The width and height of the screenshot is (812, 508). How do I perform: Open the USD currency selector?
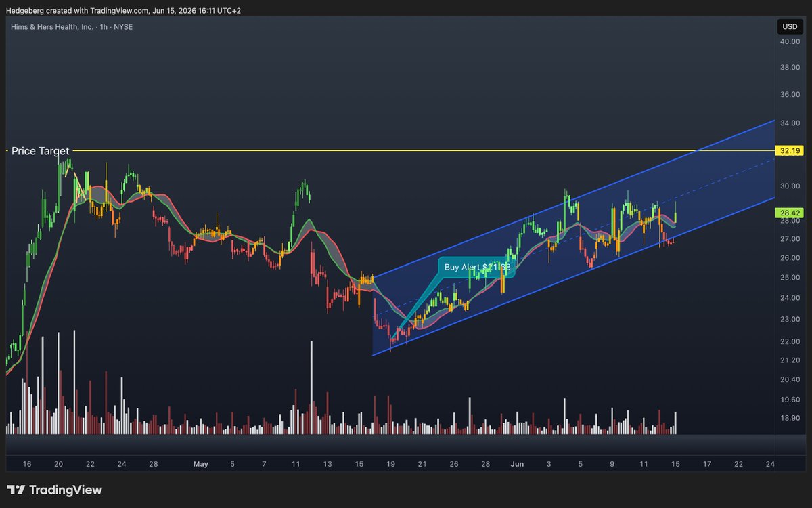(x=790, y=27)
